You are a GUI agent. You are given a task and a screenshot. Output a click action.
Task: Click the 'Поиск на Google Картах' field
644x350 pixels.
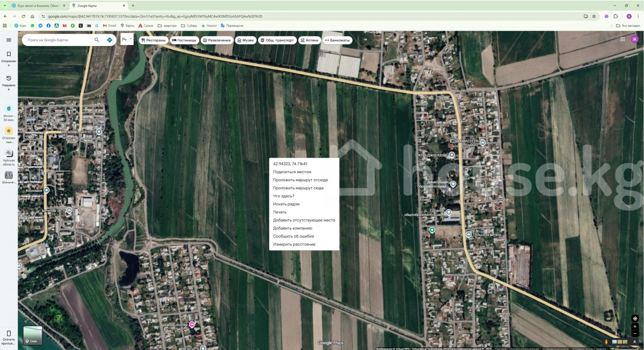pyautogui.click(x=58, y=40)
